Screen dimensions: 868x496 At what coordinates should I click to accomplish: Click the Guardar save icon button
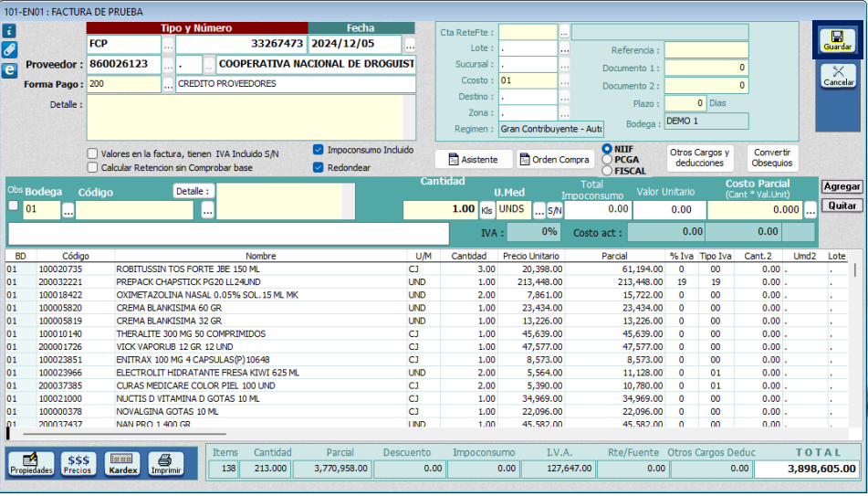(837, 40)
